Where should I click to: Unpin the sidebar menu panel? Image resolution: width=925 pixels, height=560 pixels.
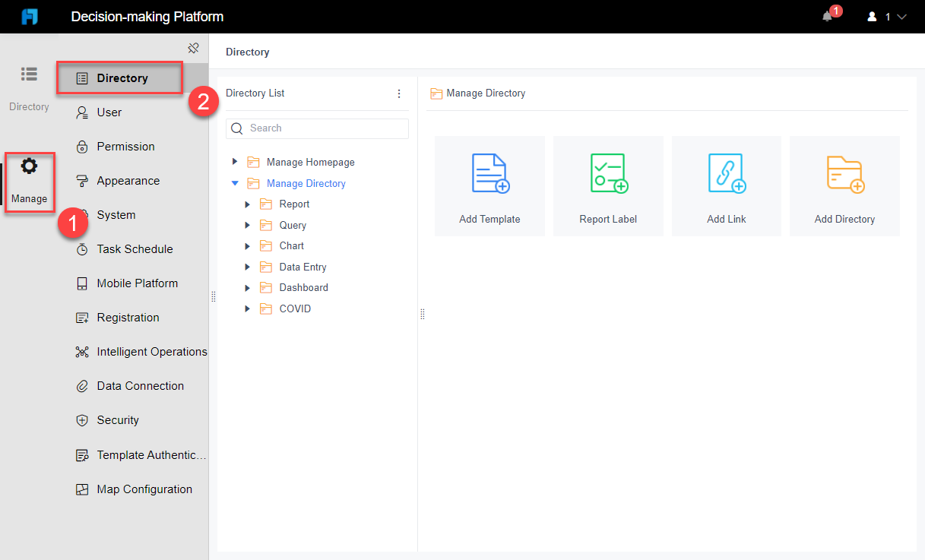coord(193,48)
